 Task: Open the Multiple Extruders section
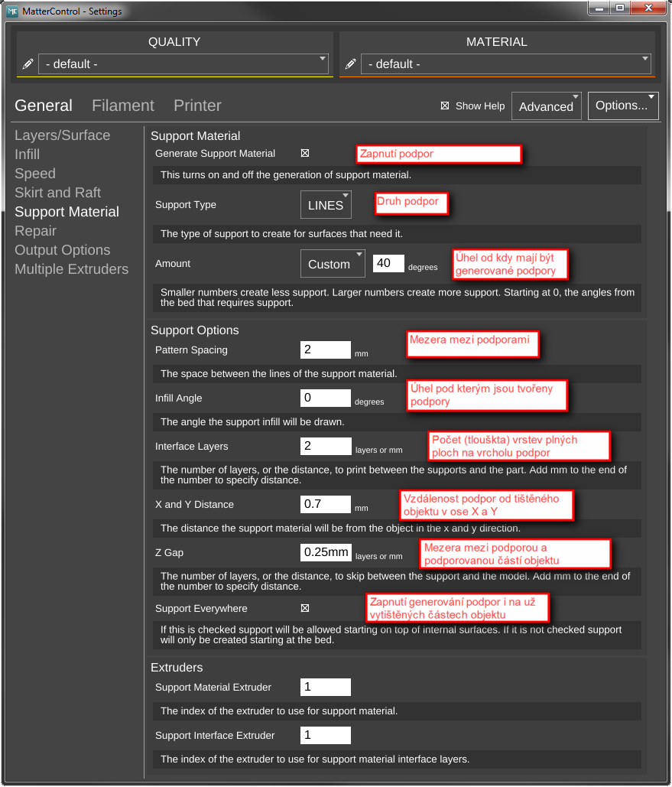(71, 268)
